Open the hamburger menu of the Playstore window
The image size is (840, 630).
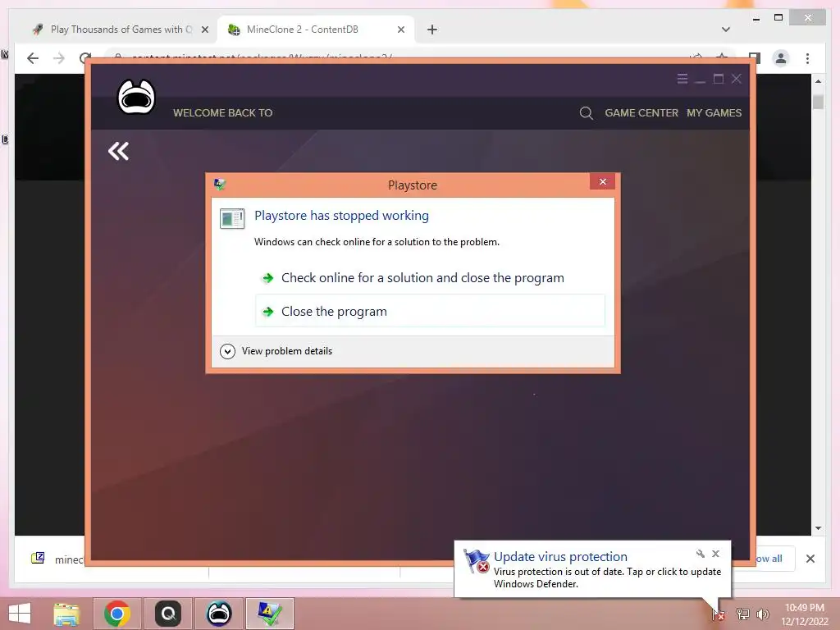(682, 80)
